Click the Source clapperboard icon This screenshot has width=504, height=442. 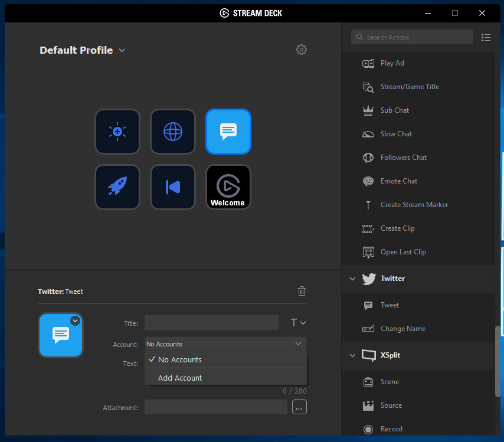(368, 405)
